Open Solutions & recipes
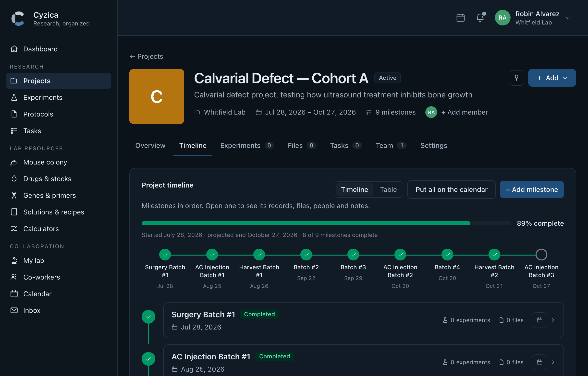 [x=59, y=212]
